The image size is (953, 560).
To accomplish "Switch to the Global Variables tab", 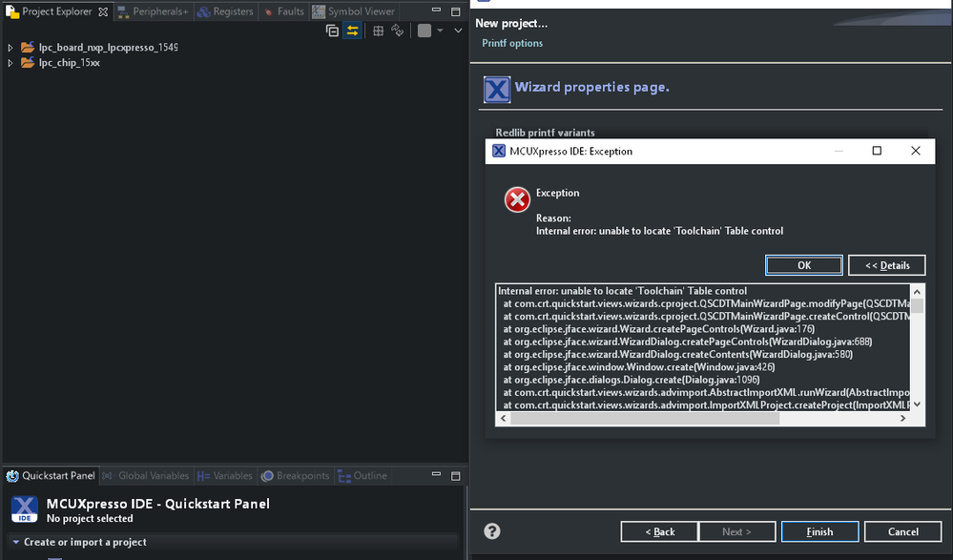I will pyautogui.click(x=146, y=475).
